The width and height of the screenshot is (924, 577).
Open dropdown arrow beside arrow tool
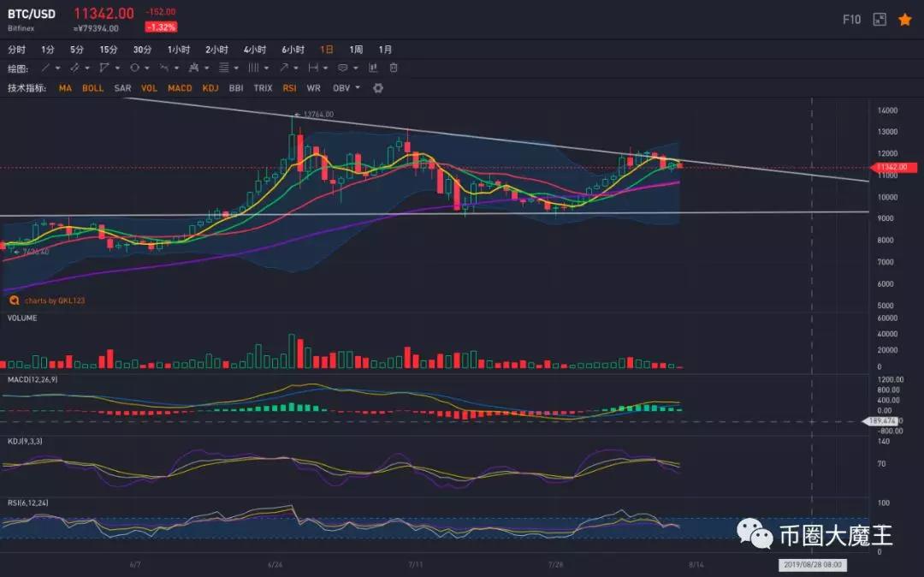coord(296,68)
